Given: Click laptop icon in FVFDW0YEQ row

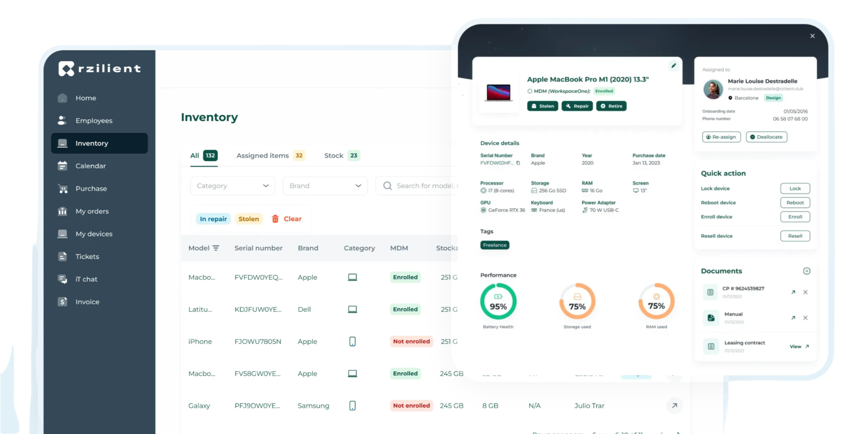Looking at the screenshot, I should click(x=352, y=277).
